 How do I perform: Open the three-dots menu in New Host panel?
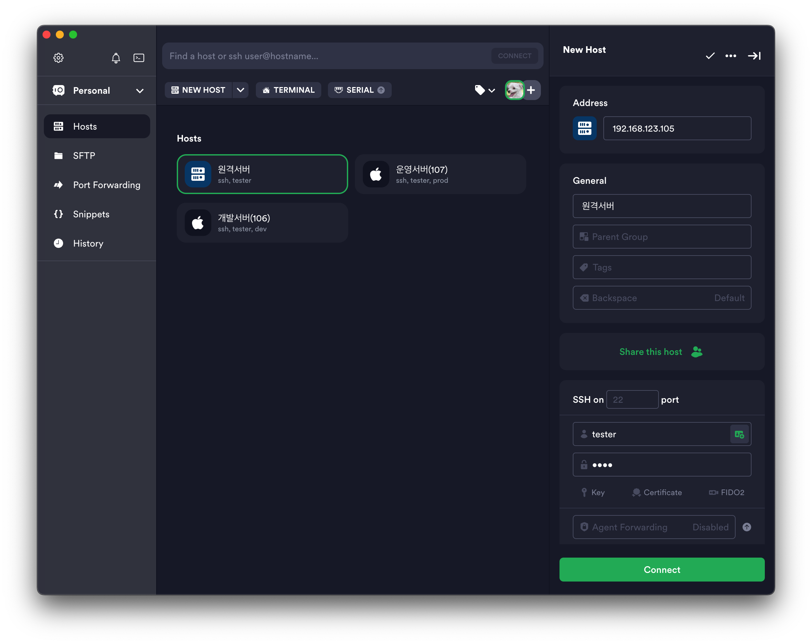click(x=731, y=56)
